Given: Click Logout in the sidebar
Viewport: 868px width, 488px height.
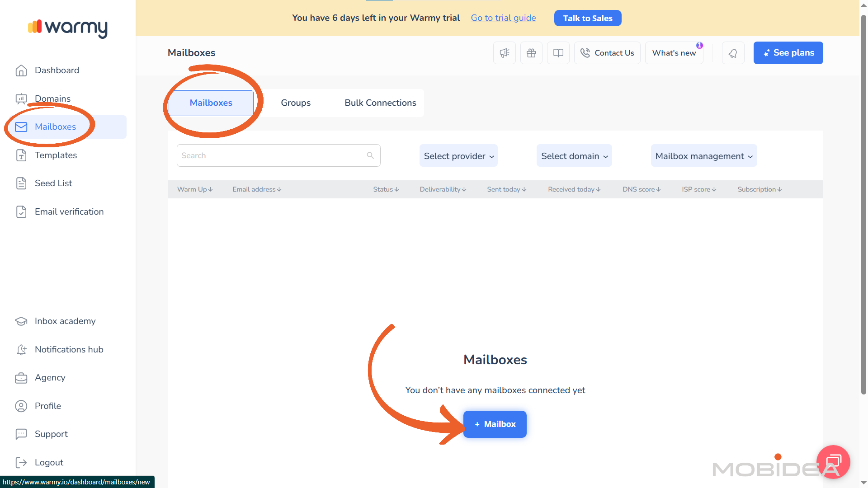Looking at the screenshot, I should [49, 462].
